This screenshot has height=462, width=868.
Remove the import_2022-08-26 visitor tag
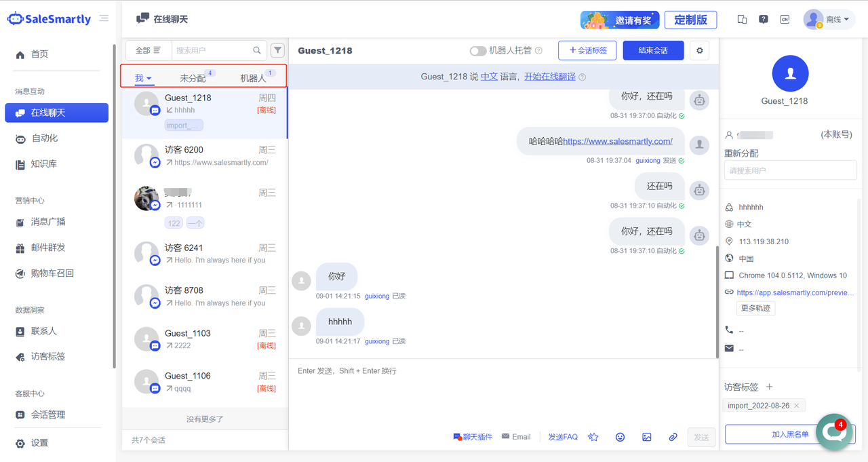click(797, 406)
